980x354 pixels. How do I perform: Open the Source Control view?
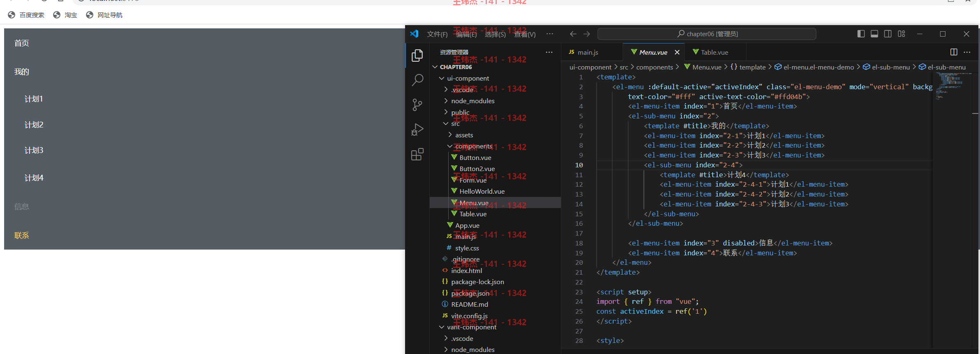[x=417, y=105]
